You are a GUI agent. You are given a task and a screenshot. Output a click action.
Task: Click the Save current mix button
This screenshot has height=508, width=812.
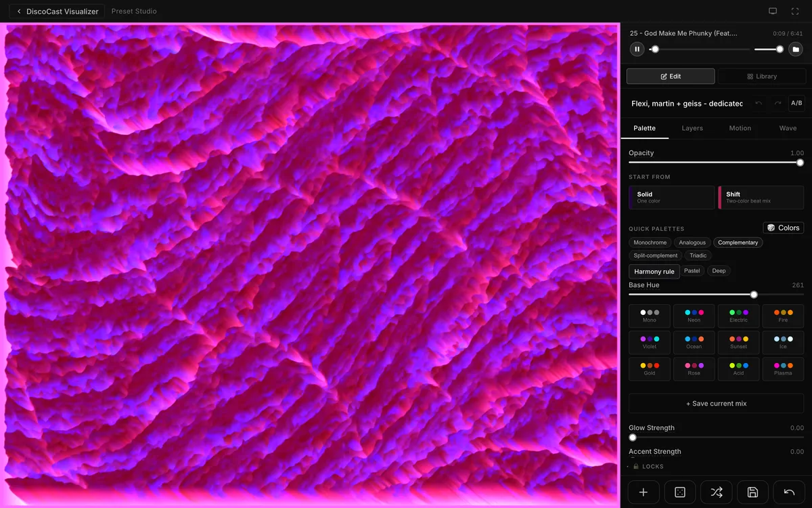click(x=716, y=404)
